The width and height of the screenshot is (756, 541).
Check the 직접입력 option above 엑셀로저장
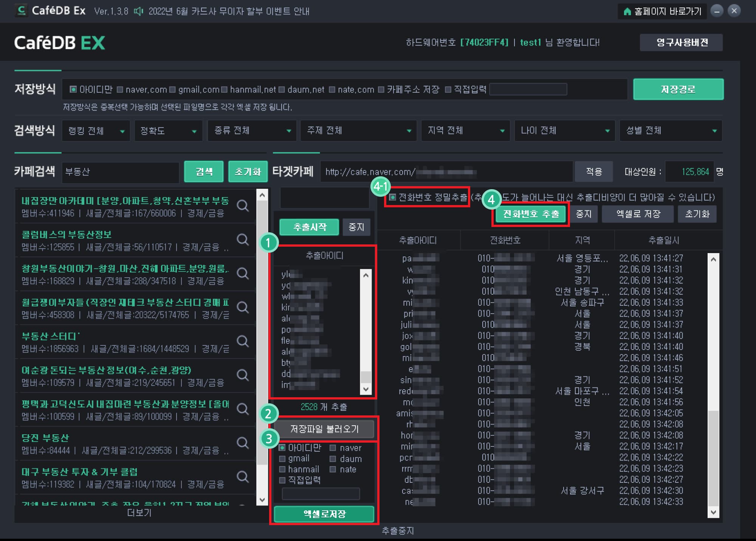[282, 480]
